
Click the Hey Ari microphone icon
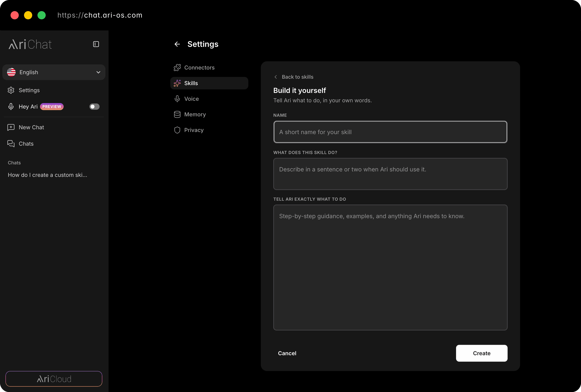point(11,107)
